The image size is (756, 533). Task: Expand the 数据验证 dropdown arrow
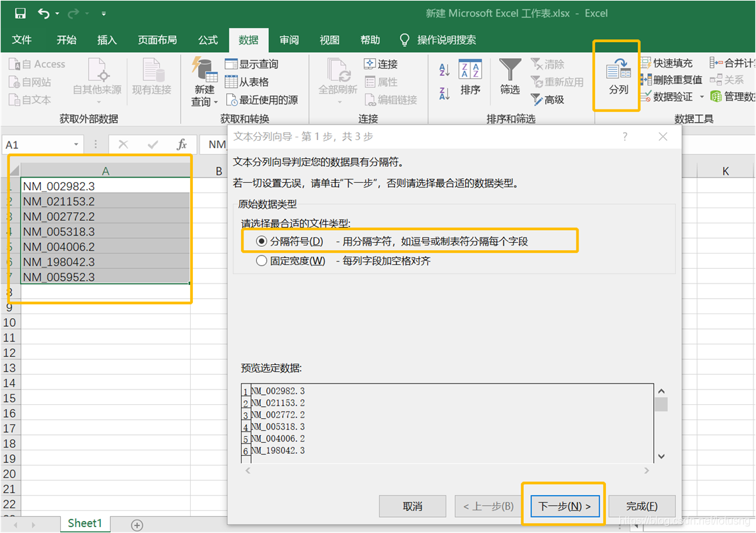click(701, 97)
